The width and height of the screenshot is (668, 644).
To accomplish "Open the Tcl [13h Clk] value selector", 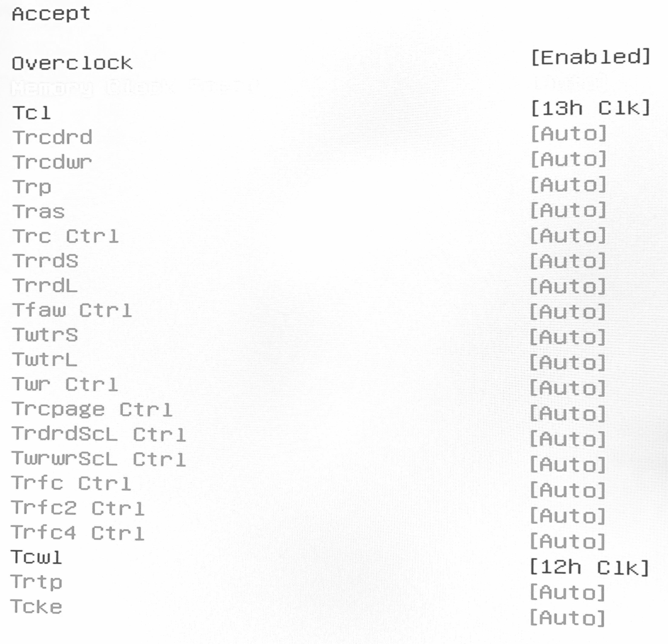I will [x=591, y=108].
